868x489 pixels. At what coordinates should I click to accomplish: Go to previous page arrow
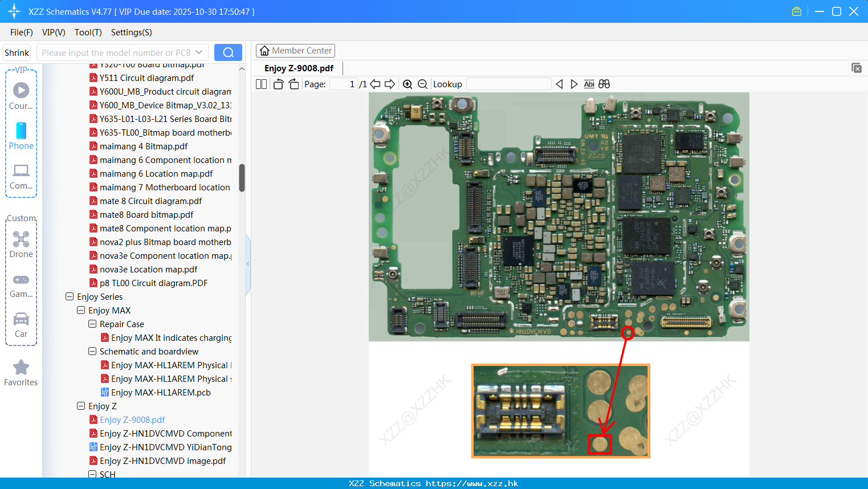click(x=375, y=84)
